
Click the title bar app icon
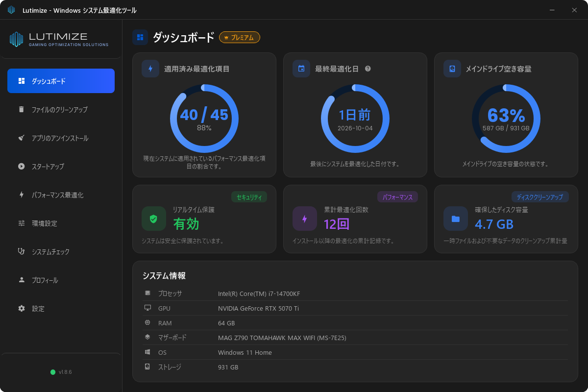tap(11, 10)
